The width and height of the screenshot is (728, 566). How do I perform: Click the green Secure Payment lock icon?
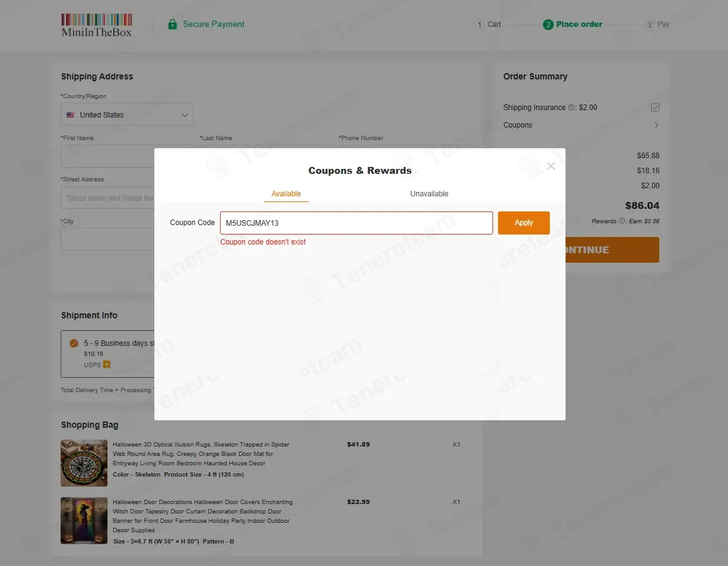click(x=172, y=24)
